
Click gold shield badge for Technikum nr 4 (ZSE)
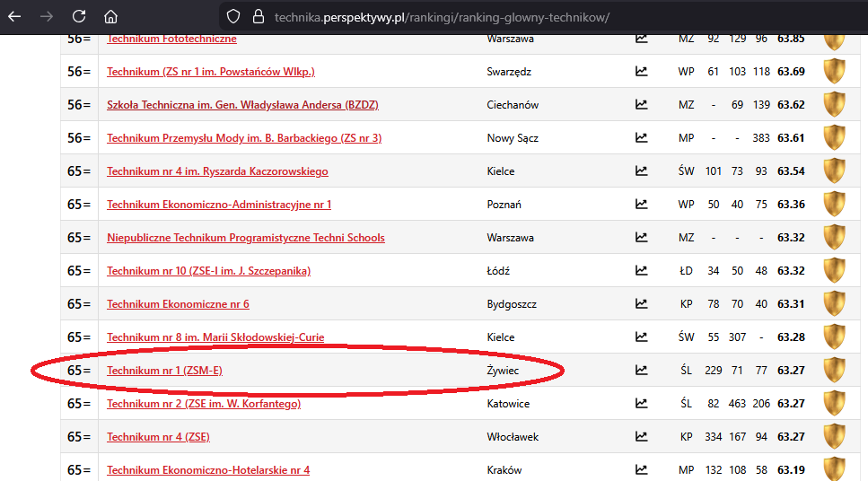(834, 437)
